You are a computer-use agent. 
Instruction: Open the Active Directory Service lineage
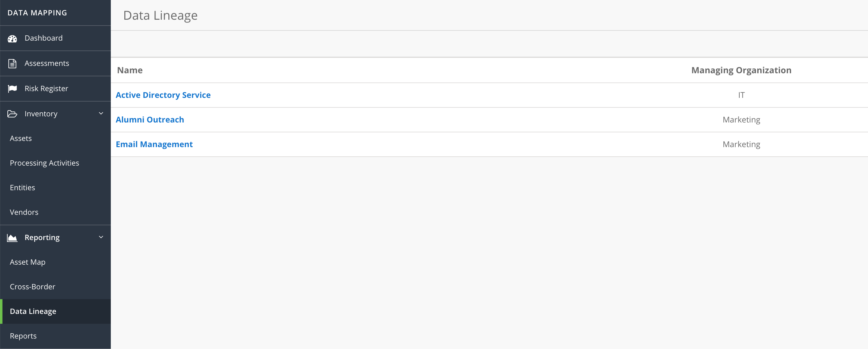tap(163, 95)
